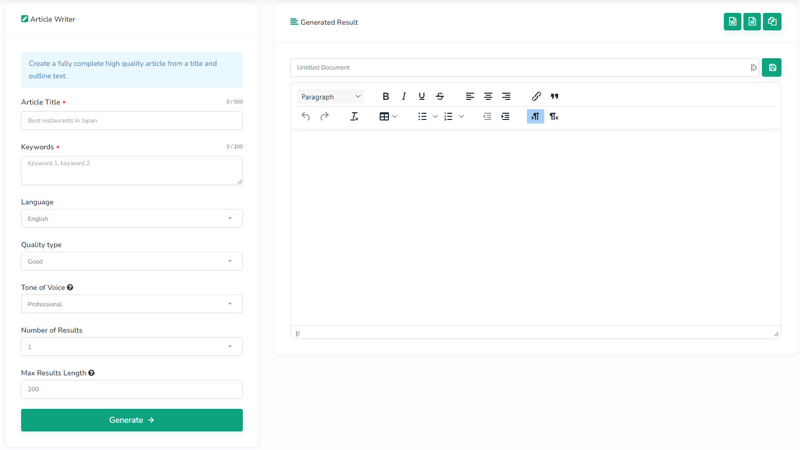800x450 pixels.
Task: Expand table options arrow
Action: [x=394, y=116]
